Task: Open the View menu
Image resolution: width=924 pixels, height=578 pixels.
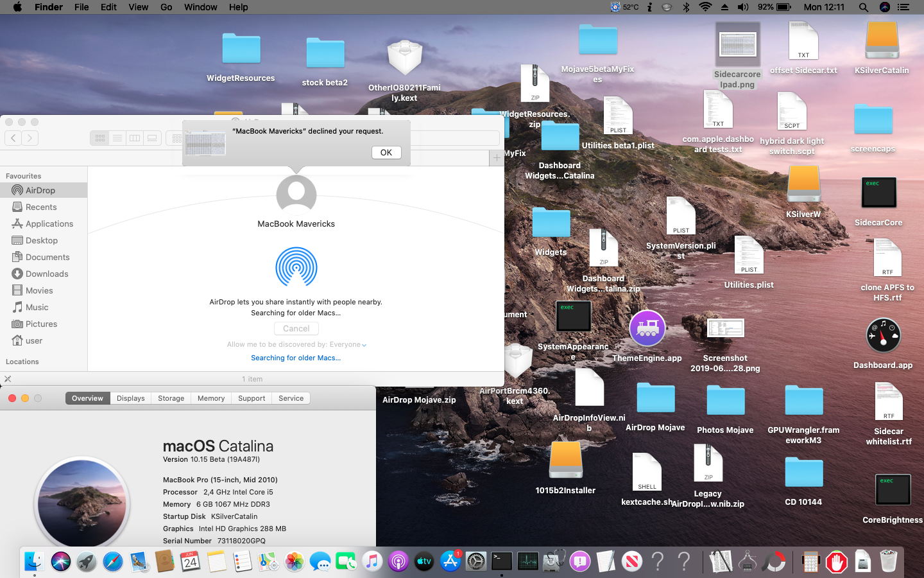Action: coord(138,7)
